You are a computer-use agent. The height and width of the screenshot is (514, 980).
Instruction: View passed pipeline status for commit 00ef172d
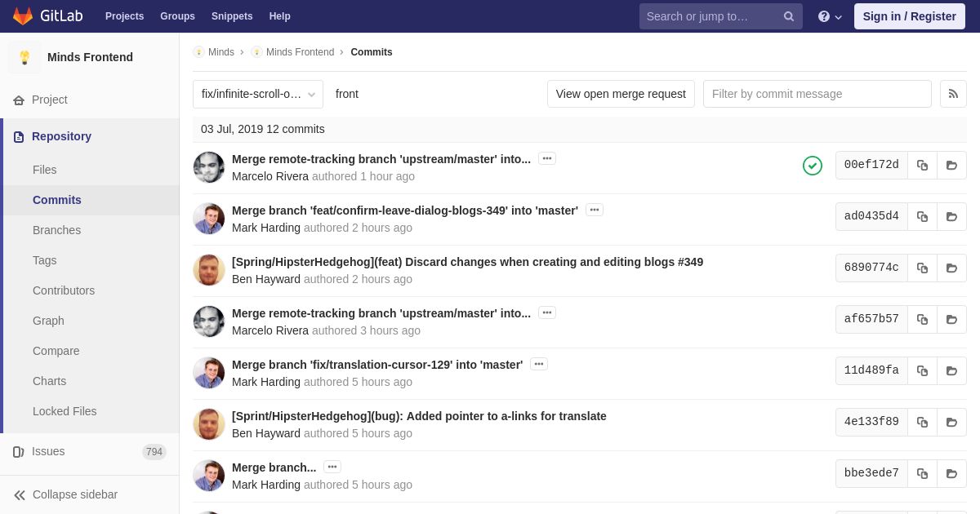coord(813,166)
